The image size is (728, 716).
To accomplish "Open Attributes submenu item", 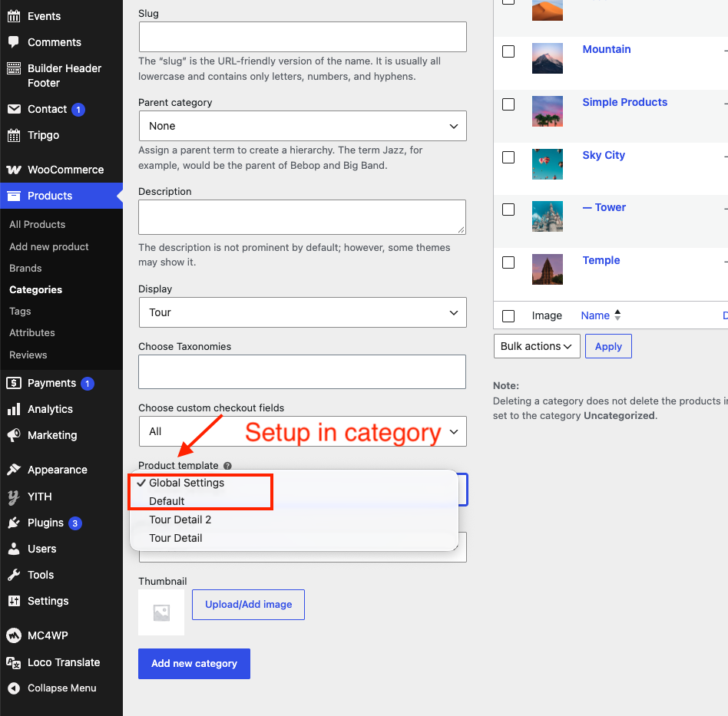I will 32,333.
